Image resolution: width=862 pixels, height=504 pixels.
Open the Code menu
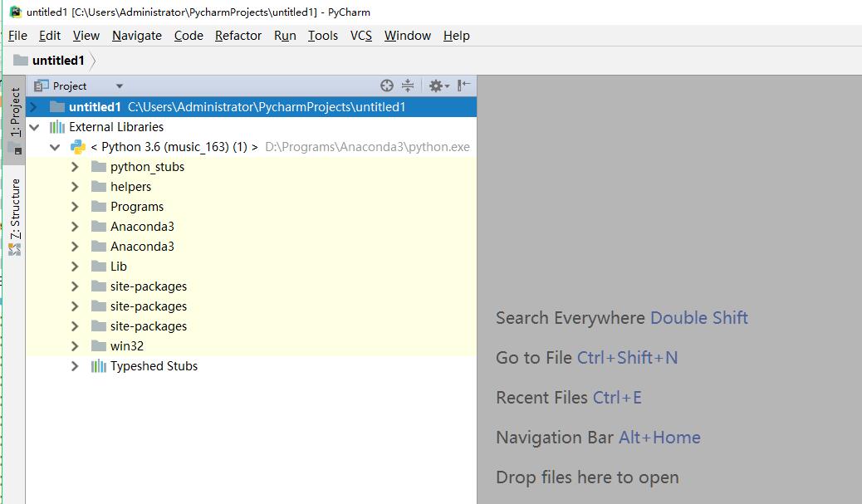[189, 36]
